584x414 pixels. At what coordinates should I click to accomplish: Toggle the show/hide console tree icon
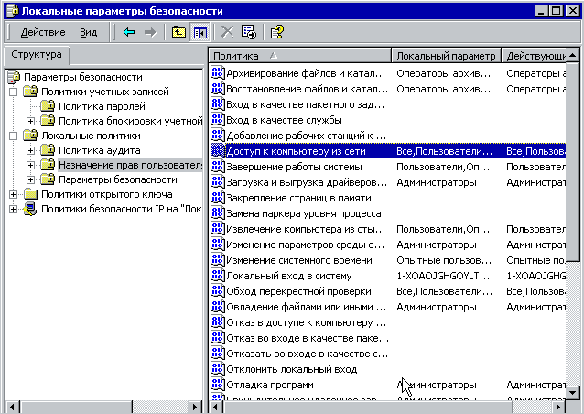200,32
